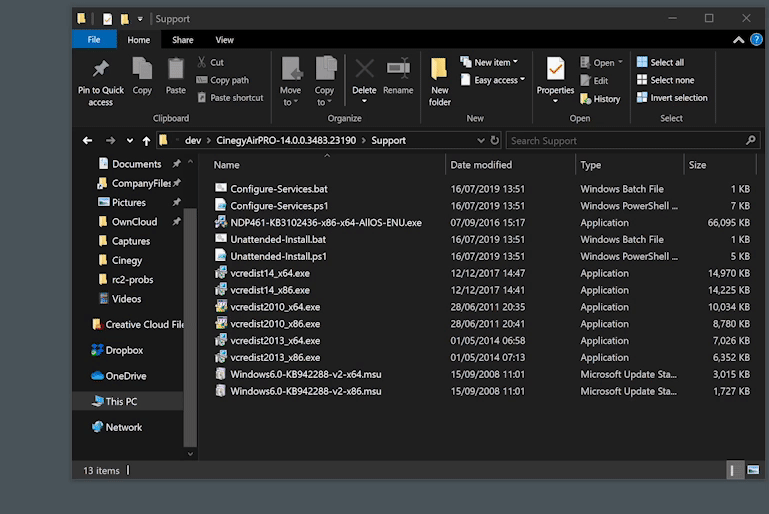Go forward with the right arrow
Screen dimensions: 769x514
[110, 141]
